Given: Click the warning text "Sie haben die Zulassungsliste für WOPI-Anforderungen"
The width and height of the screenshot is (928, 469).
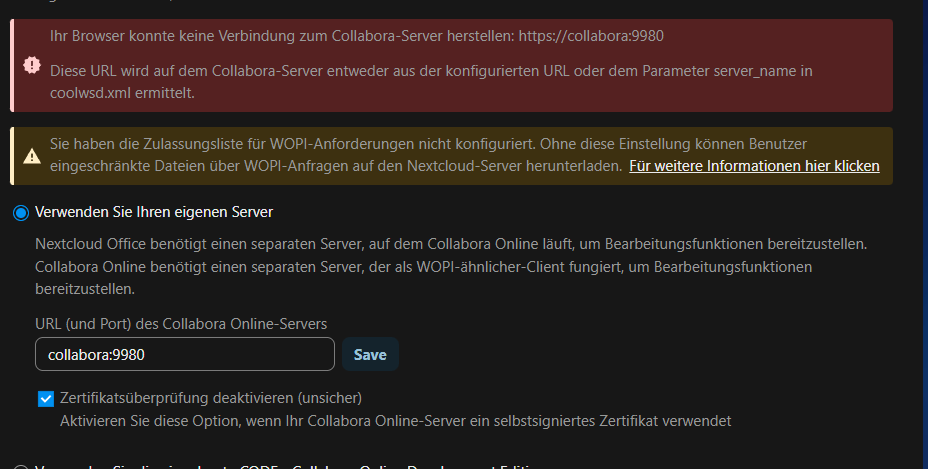Looking at the screenshot, I should (428, 155).
